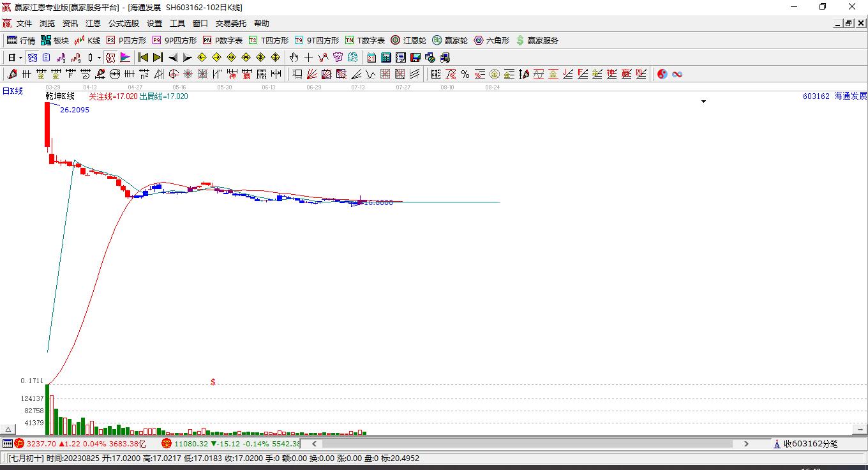Open the 公式选股 menu
The width and height of the screenshot is (868, 470).
point(124,24)
